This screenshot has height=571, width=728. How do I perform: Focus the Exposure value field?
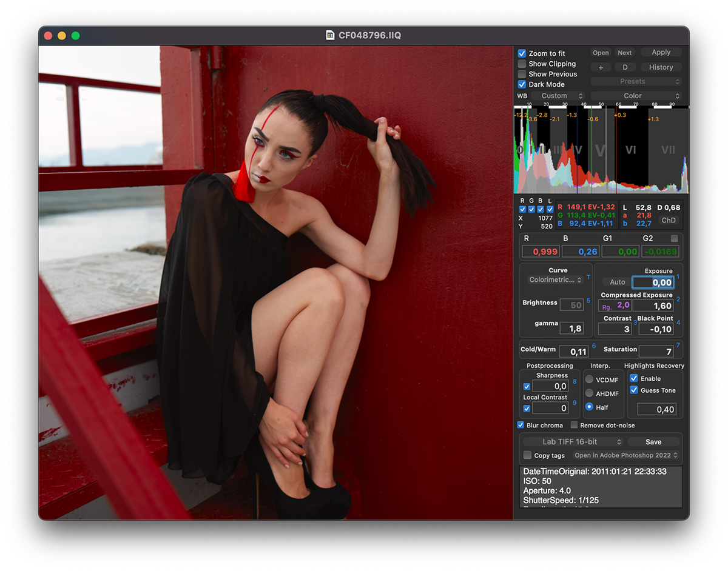653,282
